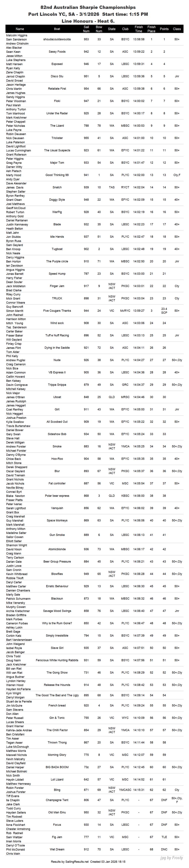Screen dimensions: 189x868
Task: Click the Bow Num column header
Action: [x=99, y=29]
